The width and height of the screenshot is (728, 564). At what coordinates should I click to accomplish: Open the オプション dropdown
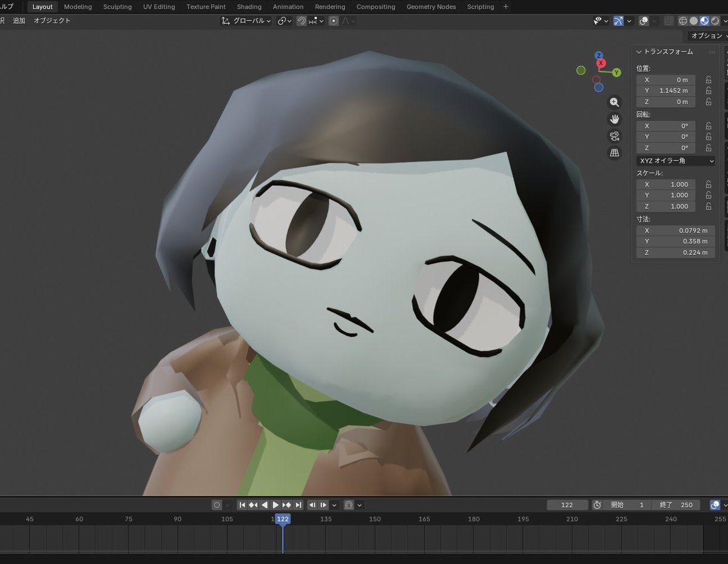coord(709,36)
